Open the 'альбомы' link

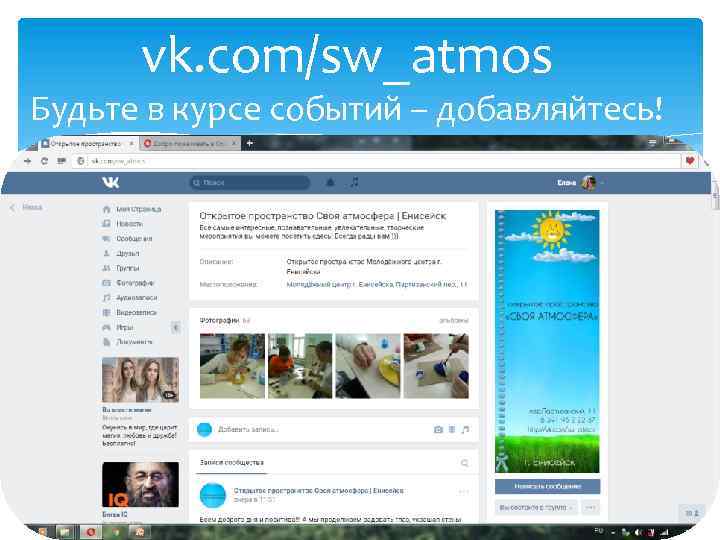point(454,321)
